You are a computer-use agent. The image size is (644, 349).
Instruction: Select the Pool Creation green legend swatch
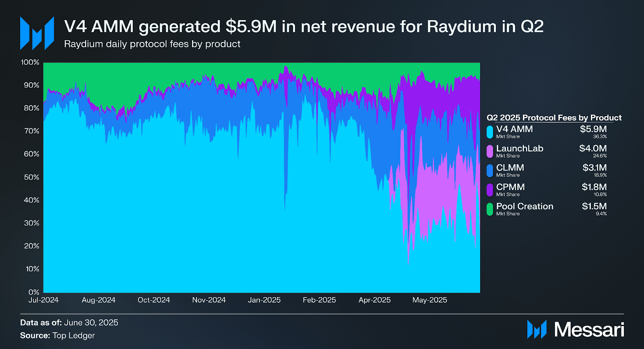coord(490,209)
